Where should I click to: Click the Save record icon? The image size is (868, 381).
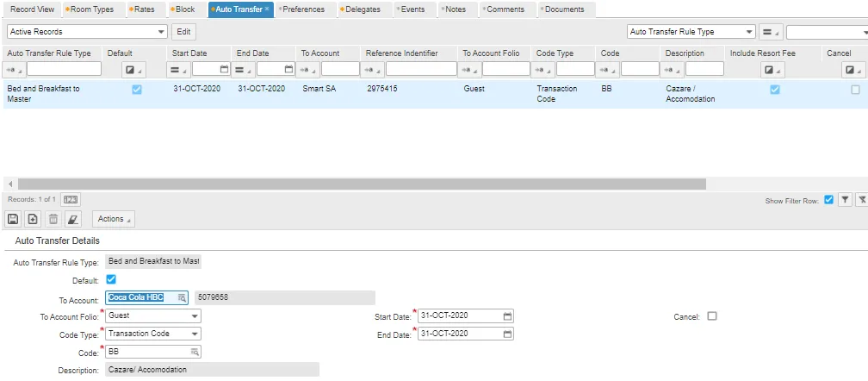coord(13,219)
